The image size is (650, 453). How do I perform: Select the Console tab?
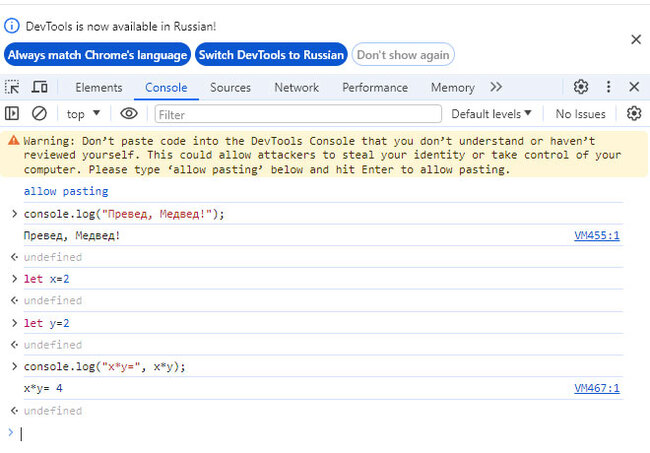166,87
